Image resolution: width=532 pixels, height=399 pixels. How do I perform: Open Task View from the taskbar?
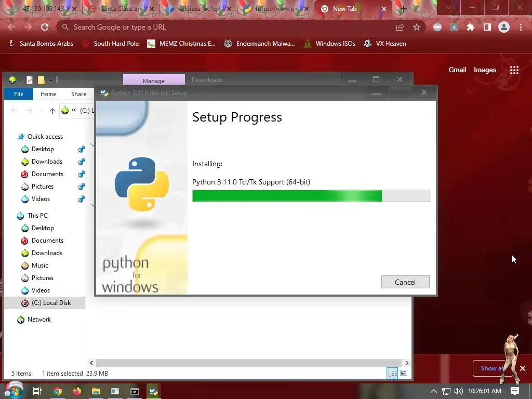pos(37,391)
